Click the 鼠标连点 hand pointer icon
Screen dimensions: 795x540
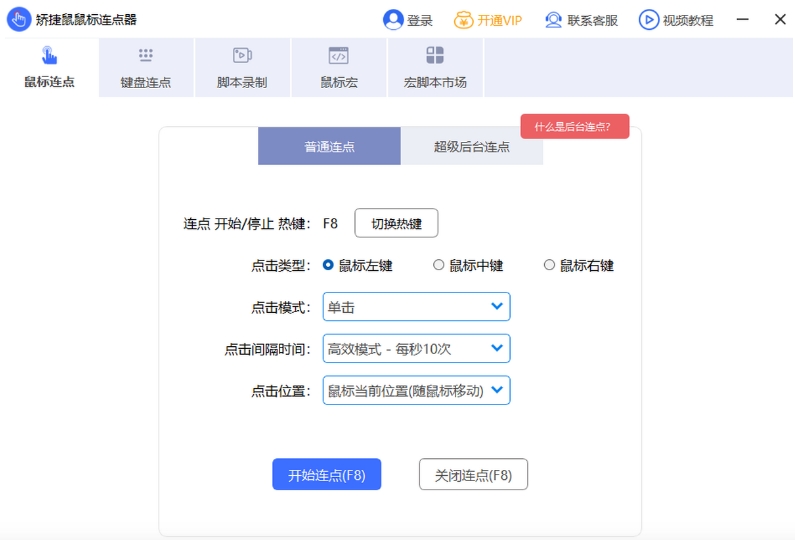[49, 55]
